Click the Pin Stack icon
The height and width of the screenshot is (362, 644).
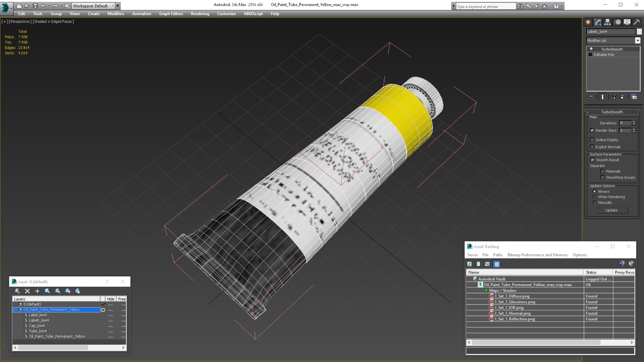pyautogui.click(x=591, y=97)
